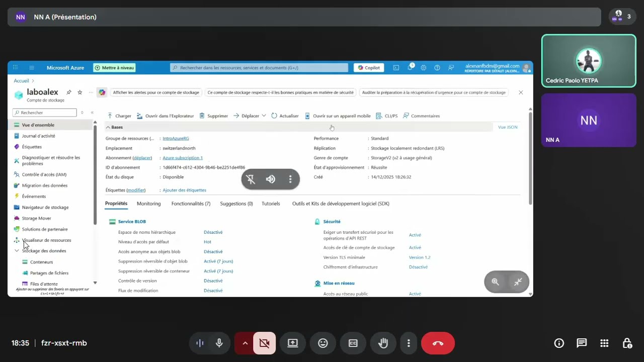Turn on the Meet camera

[265, 343]
